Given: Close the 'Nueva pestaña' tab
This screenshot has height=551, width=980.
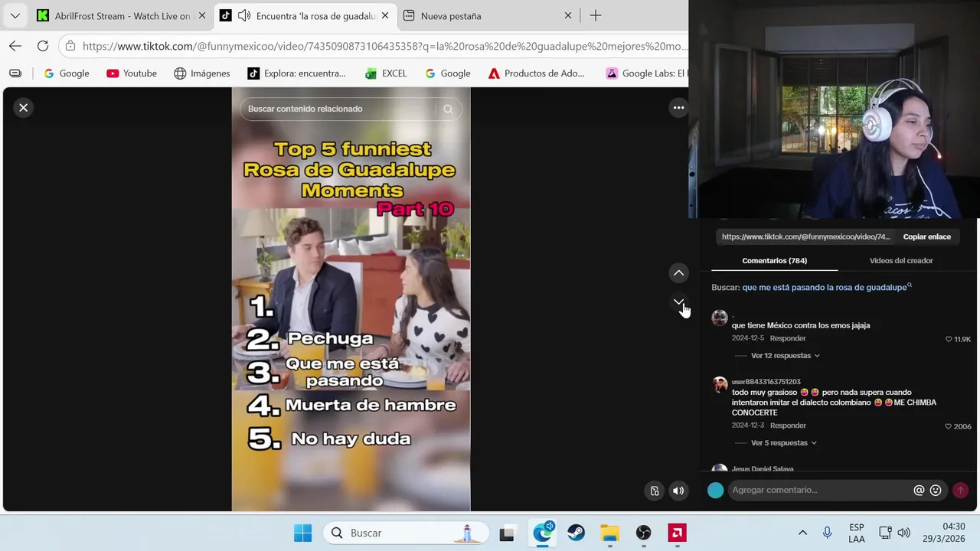Looking at the screenshot, I should pos(568,15).
